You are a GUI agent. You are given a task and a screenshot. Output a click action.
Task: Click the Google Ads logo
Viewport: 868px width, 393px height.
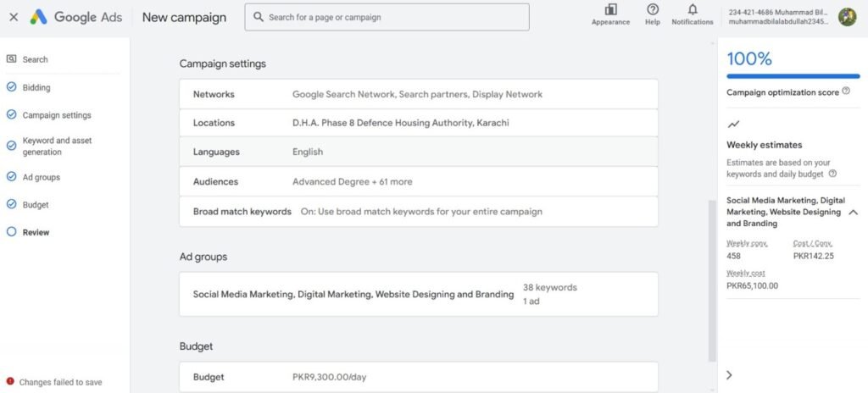tap(75, 17)
